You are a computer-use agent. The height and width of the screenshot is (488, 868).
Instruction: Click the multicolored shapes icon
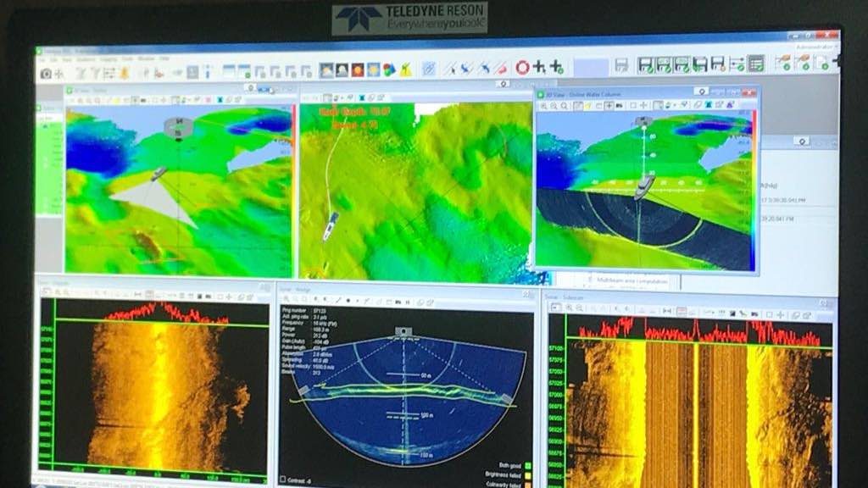tap(389, 69)
